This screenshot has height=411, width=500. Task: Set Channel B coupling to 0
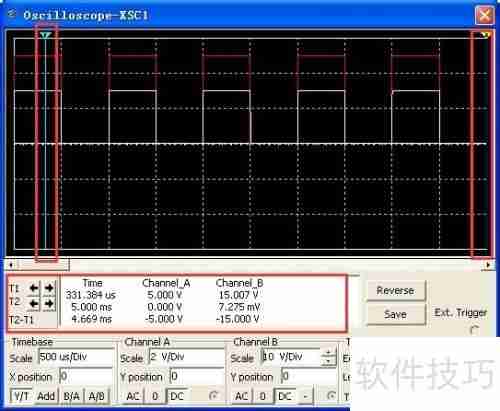pos(263,396)
